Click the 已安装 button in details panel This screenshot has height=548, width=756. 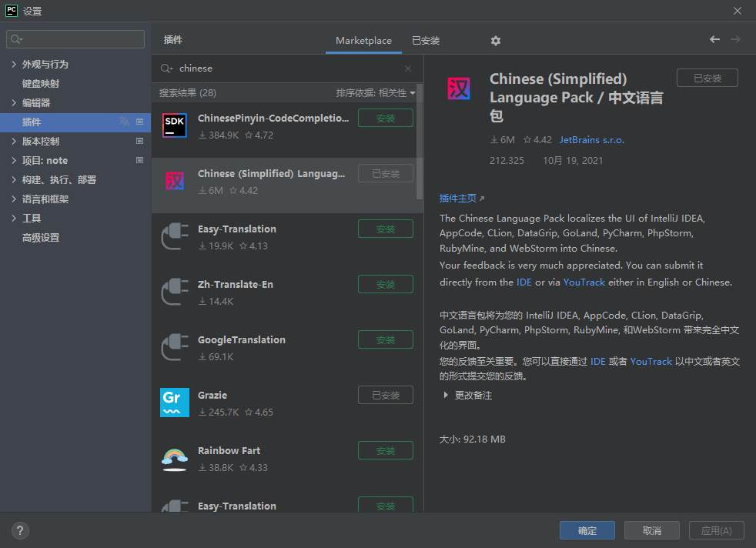pyautogui.click(x=707, y=78)
